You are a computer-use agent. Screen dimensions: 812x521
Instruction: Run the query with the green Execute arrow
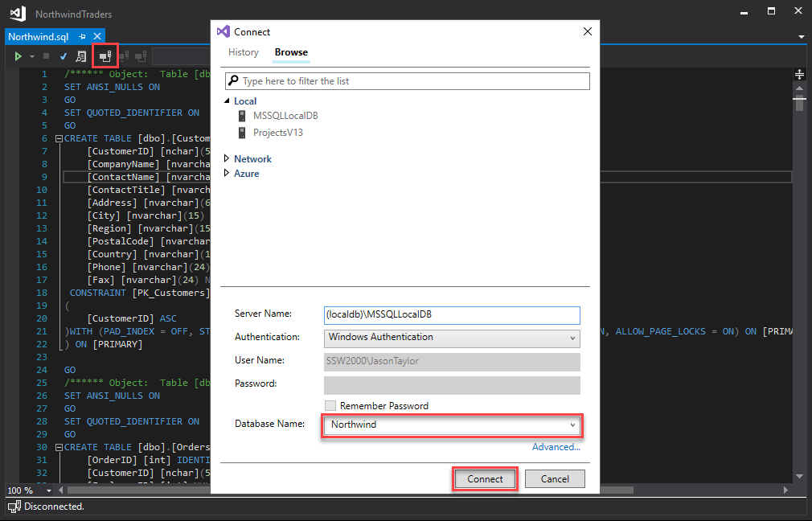click(18, 56)
